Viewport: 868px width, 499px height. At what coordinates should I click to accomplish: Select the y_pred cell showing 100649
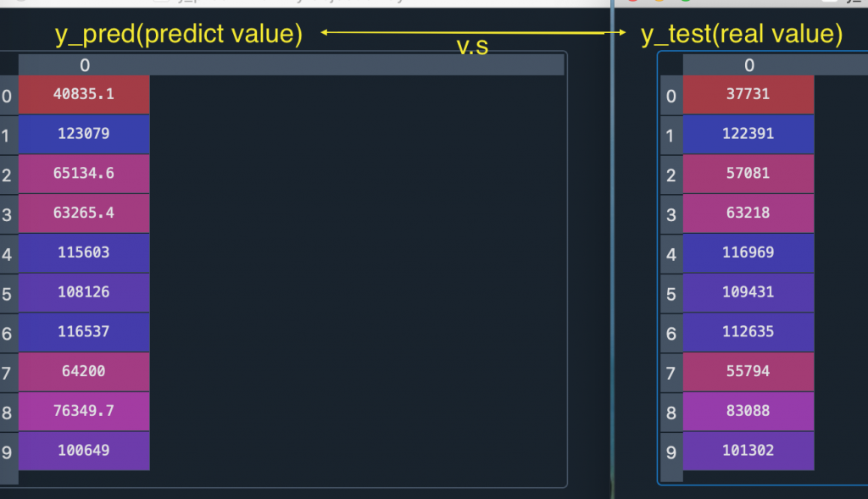pyautogui.click(x=84, y=451)
